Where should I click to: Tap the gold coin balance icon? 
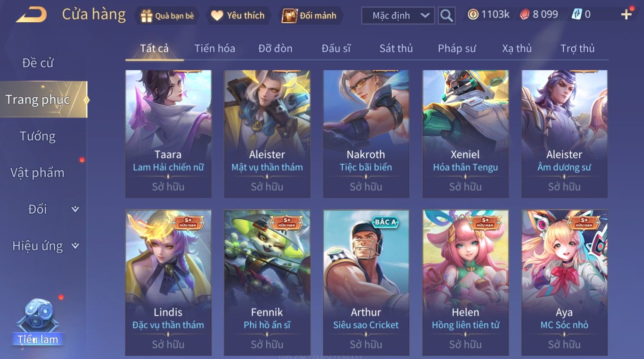pyautogui.click(x=473, y=15)
